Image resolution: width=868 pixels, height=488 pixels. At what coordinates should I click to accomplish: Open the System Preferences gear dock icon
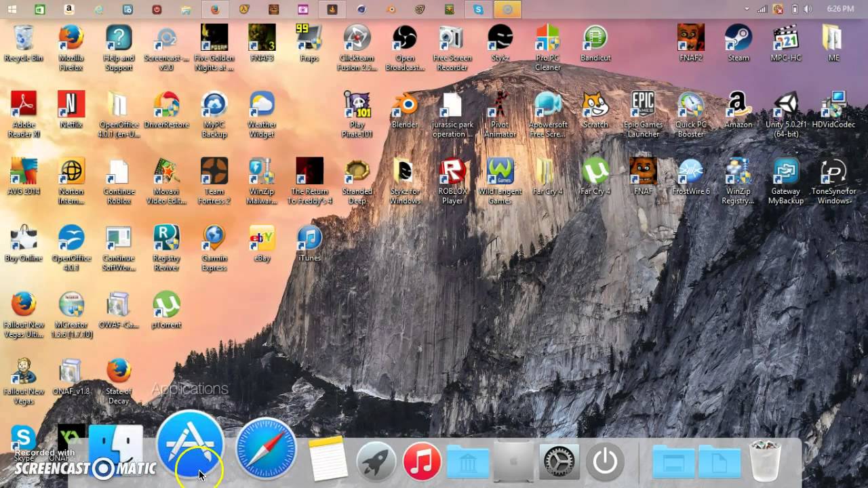click(559, 462)
